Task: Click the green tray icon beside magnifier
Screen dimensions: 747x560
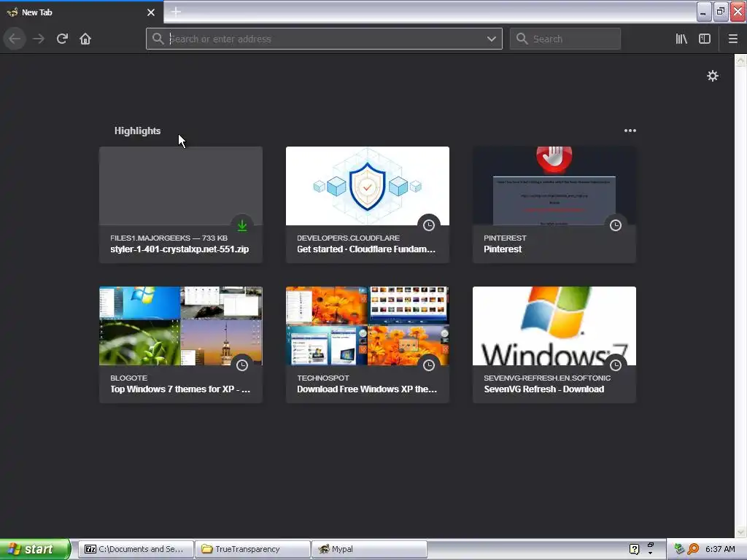Action: 679,549
